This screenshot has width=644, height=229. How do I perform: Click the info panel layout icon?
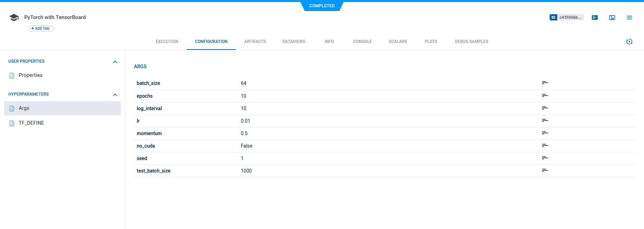click(x=612, y=18)
